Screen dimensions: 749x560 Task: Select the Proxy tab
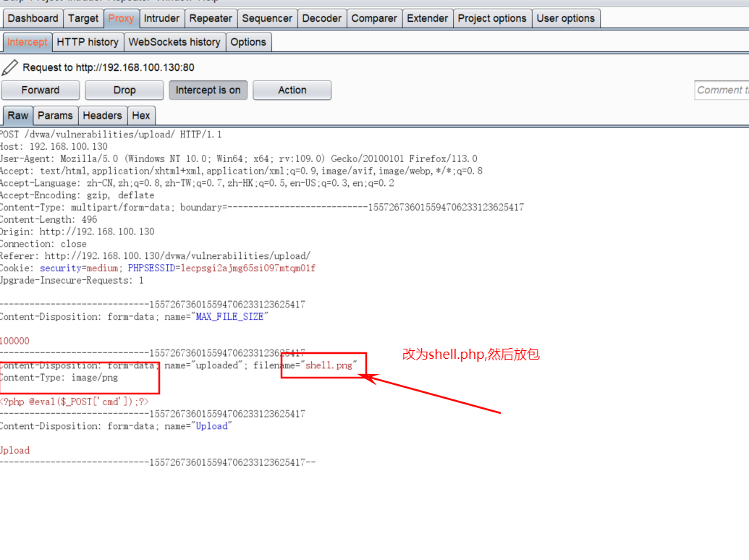(121, 19)
